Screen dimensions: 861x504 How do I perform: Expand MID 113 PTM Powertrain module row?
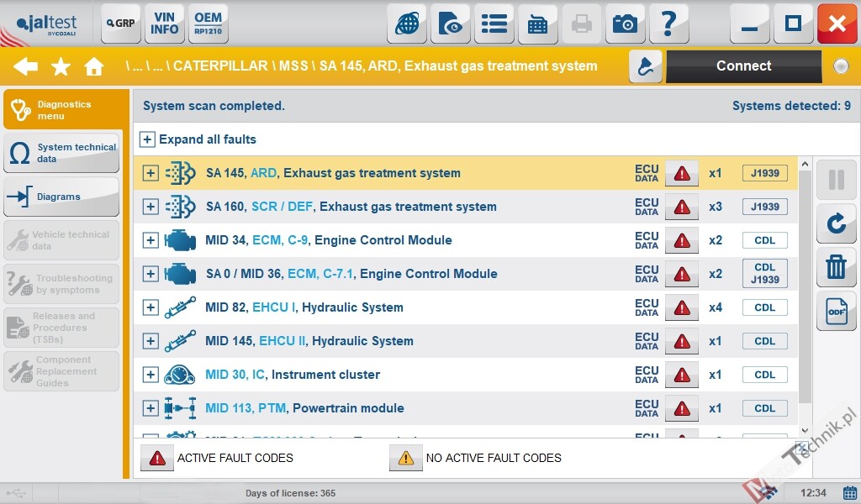click(x=150, y=408)
